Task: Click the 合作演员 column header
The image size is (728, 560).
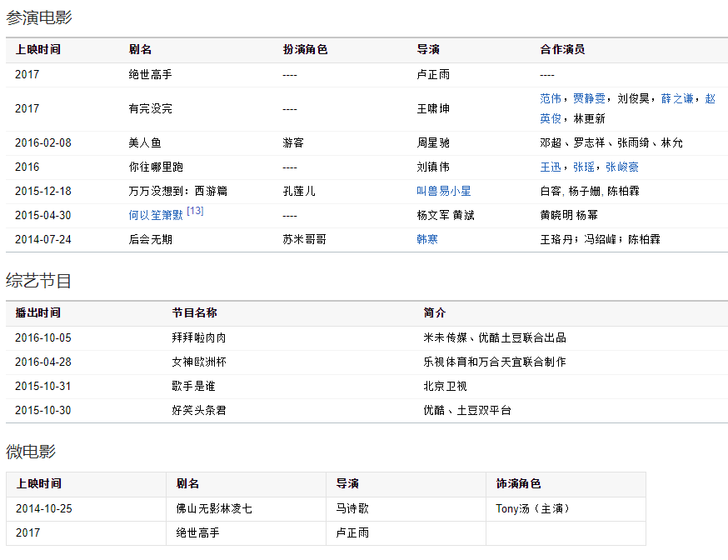Action: point(562,50)
